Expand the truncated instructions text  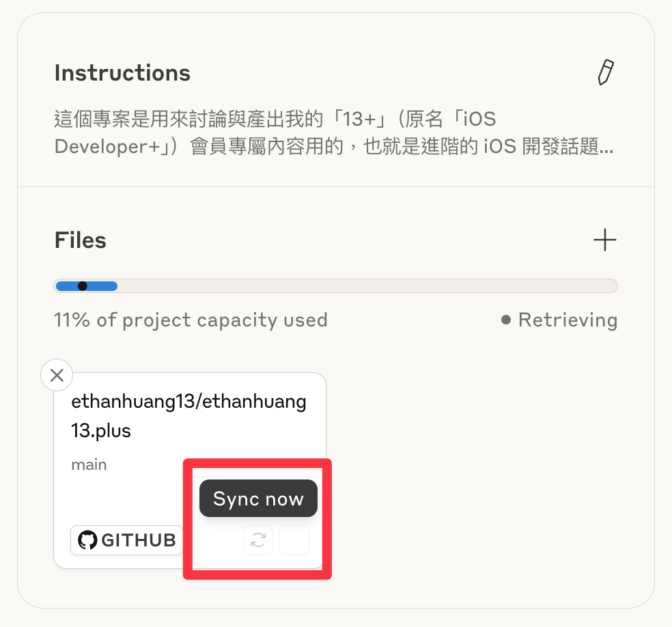pos(334,133)
